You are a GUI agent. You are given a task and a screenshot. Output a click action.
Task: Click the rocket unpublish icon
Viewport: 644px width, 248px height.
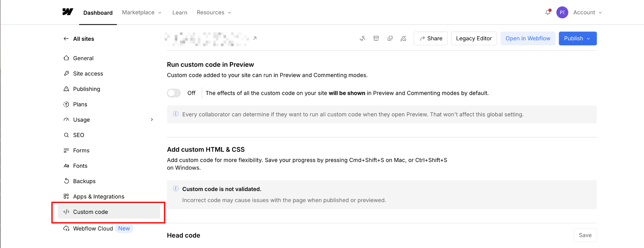[x=403, y=38]
